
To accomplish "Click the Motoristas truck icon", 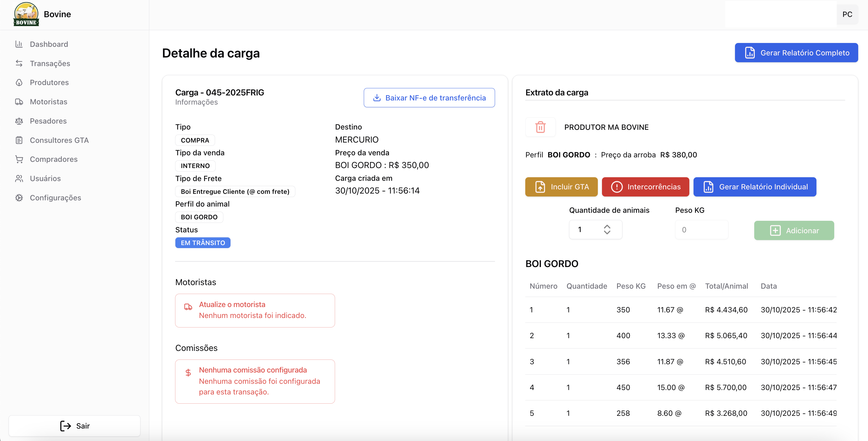I will coord(19,101).
